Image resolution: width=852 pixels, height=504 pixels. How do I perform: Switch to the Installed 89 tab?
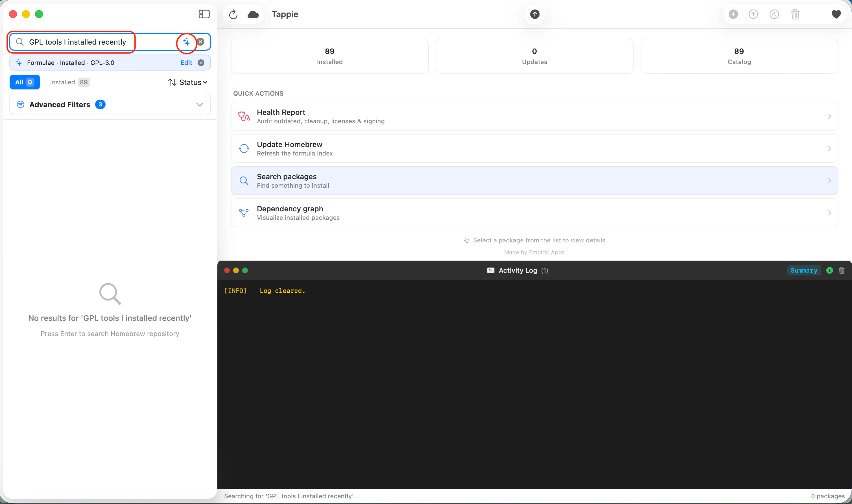click(x=70, y=82)
